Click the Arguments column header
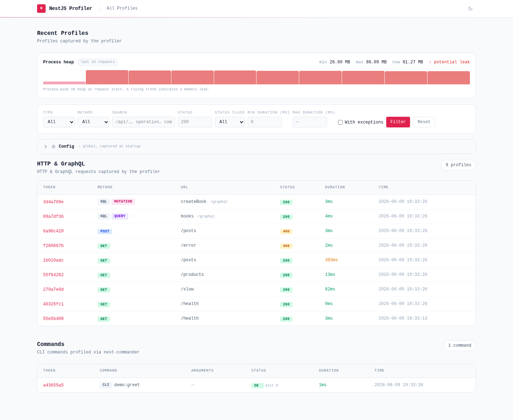The width and height of the screenshot is (513, 420). click(x=202, y=371)
